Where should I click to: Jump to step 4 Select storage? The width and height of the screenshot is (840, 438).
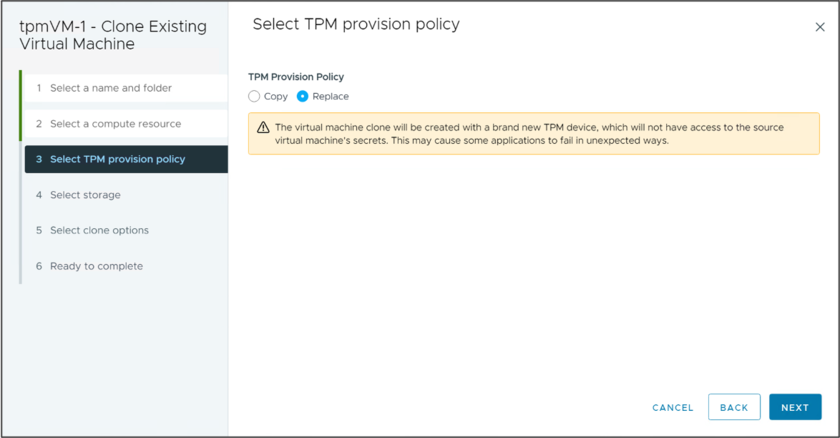pos(85,195)
